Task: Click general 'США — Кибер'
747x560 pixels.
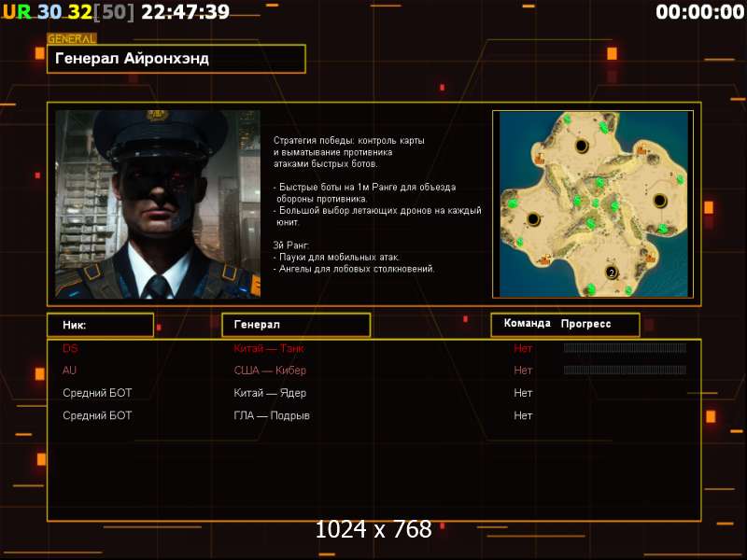Action: 270,371
